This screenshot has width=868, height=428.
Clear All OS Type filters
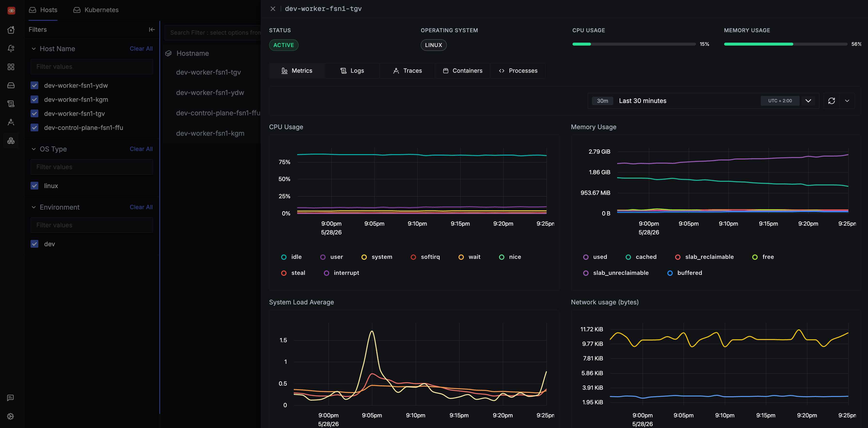(x=141, y=149)
